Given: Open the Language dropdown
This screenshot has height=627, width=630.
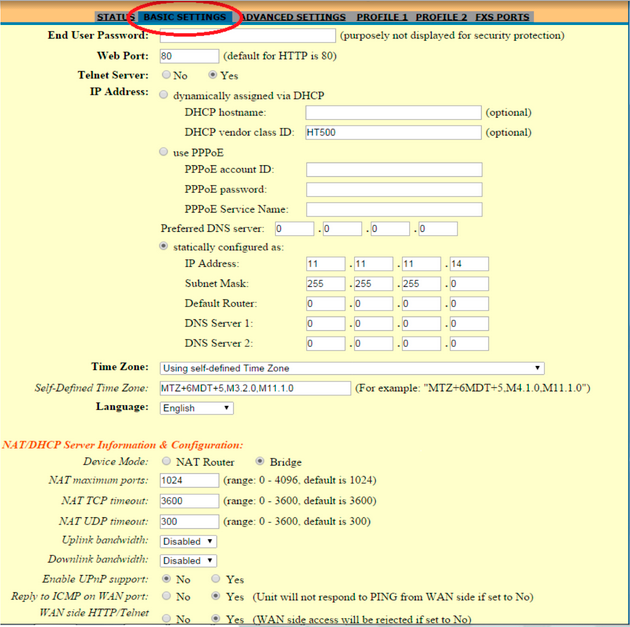Looking at the screenshot, I should coord(196,408).
